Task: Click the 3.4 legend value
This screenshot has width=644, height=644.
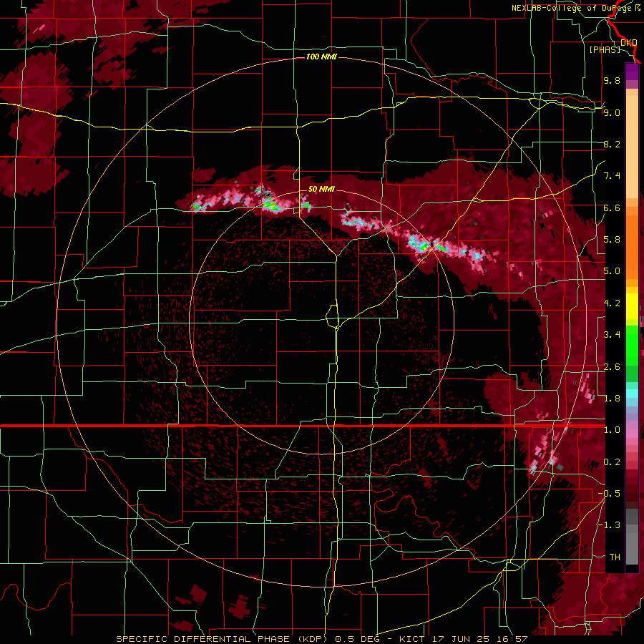Action: pos(612,335)
